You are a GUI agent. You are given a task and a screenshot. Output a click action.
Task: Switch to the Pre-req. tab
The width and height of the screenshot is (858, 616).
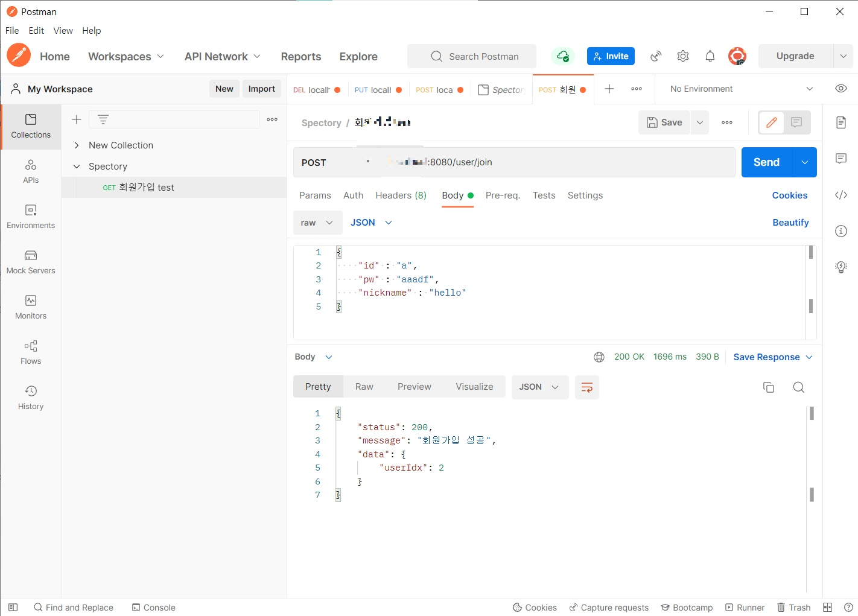tap(503, 195)
